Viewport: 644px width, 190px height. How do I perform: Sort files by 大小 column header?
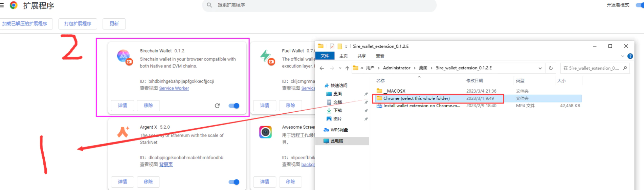point(561,81)
